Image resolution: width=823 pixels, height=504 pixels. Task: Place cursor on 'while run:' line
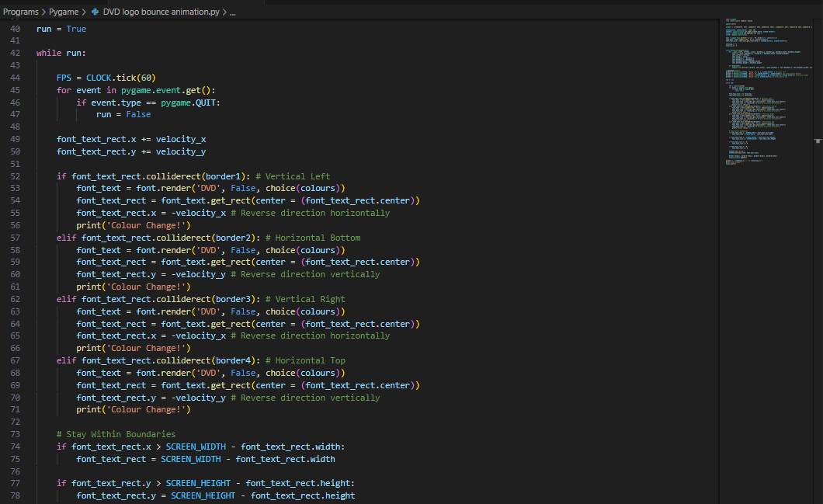pos(61,53)
